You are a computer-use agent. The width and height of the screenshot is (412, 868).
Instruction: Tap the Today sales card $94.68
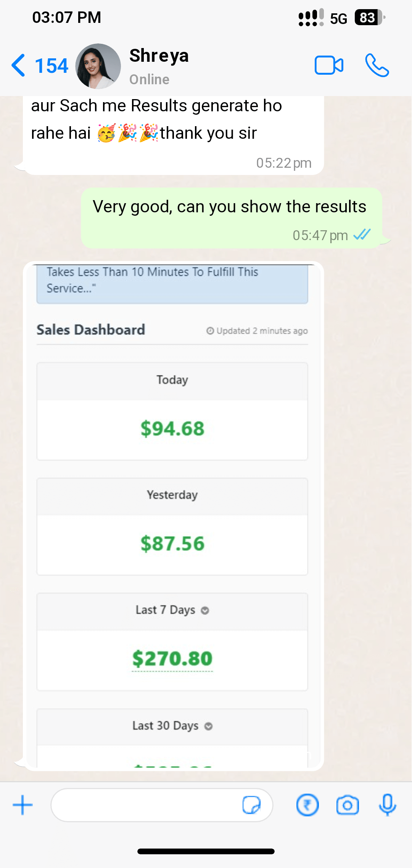click(172, 428)
